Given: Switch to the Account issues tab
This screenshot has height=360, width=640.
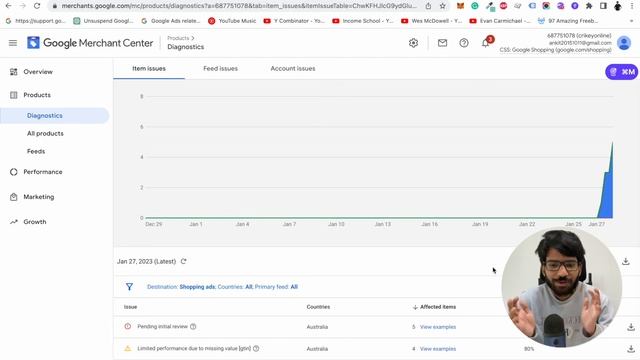Looking at the screenshot, I should [293, 69].
